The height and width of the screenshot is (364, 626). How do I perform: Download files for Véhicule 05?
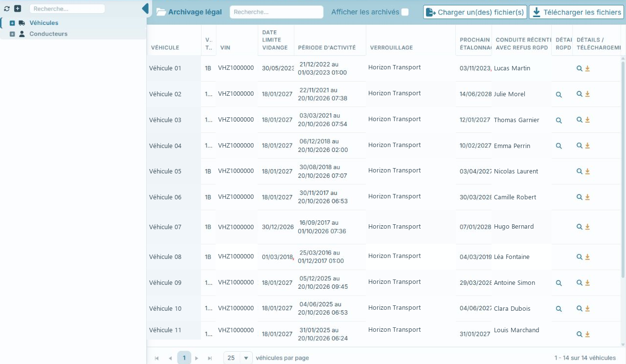pyautogui.click(x=587, y=171)
